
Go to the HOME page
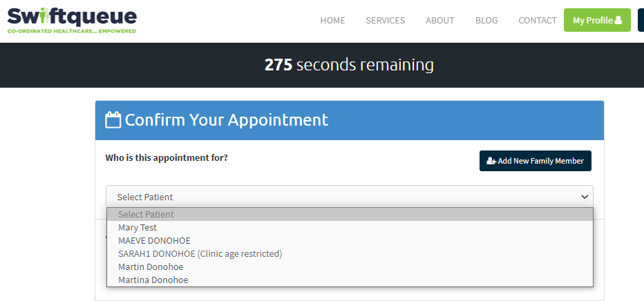[x=332, y=21]
